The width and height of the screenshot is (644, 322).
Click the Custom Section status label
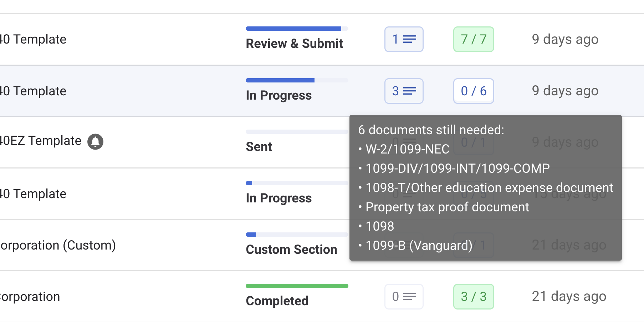pos(291,250)
